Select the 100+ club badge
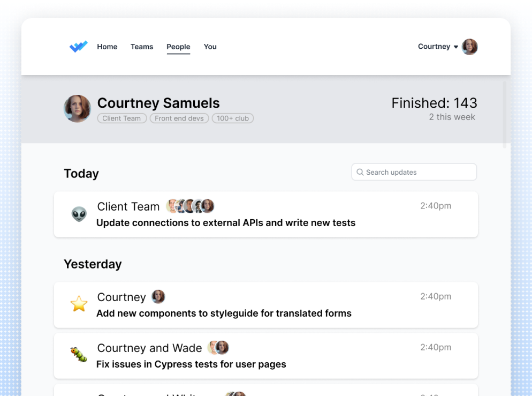Screen dimensions: 532x396 click(233, 118)
